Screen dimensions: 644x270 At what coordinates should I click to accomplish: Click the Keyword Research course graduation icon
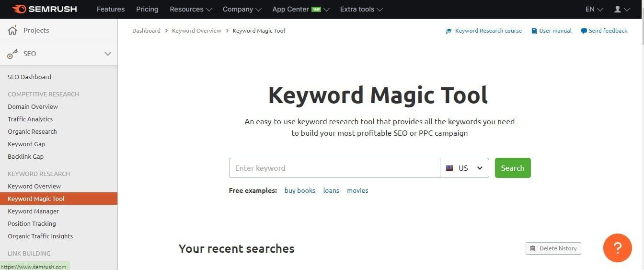[449, 31]
